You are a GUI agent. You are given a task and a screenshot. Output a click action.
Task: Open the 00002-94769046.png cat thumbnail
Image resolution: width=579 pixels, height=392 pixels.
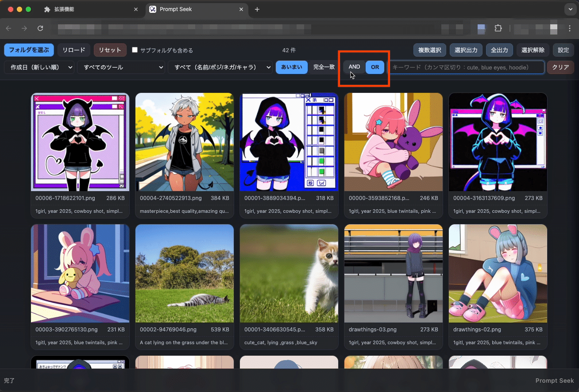point(185,273)
